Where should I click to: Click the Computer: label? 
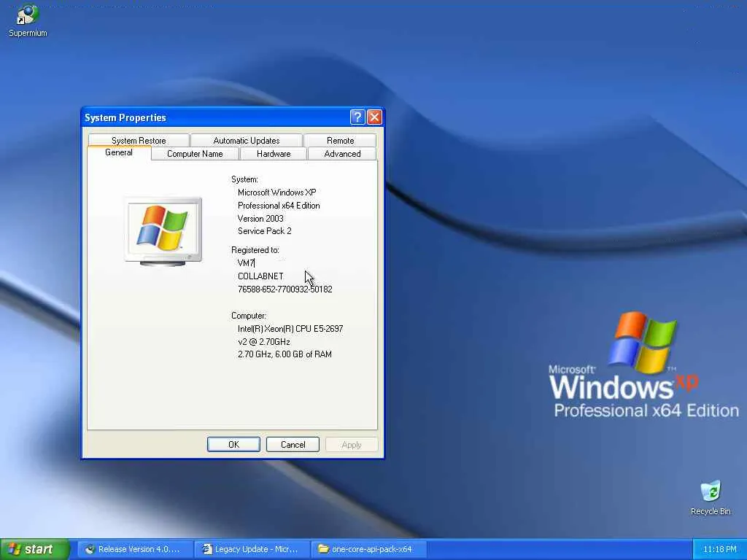pos(249,316)
